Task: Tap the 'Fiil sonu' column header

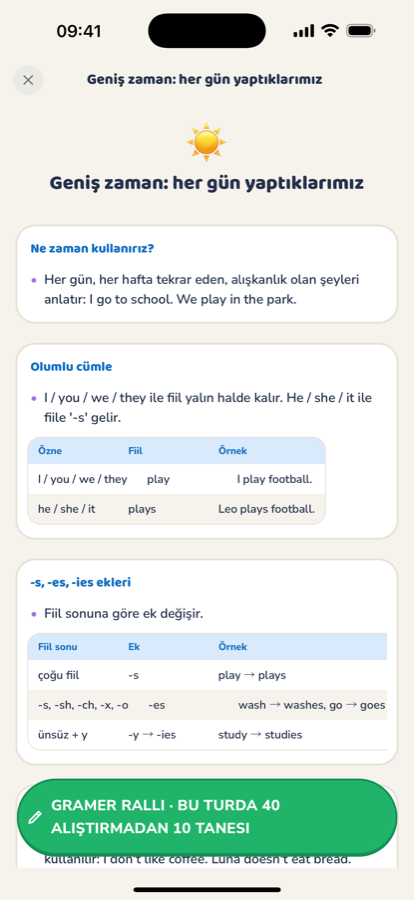Action: click(57, 647)
